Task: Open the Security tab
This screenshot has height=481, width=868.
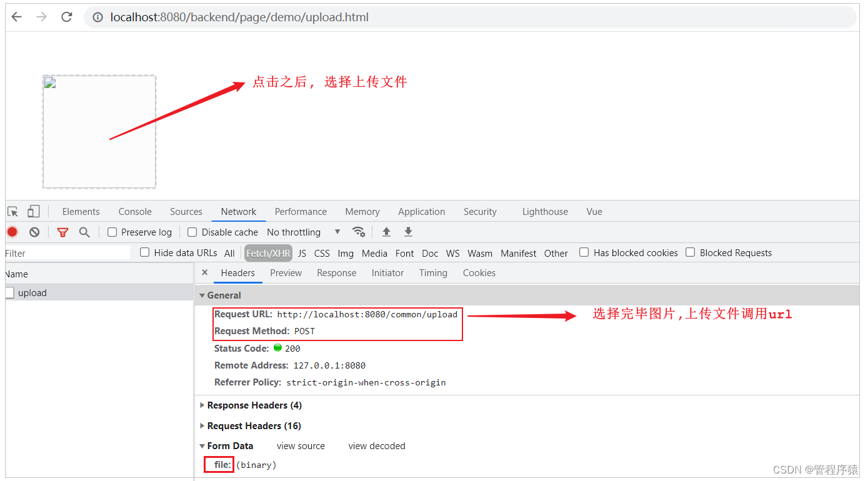Action: click(x=480, y=212)
